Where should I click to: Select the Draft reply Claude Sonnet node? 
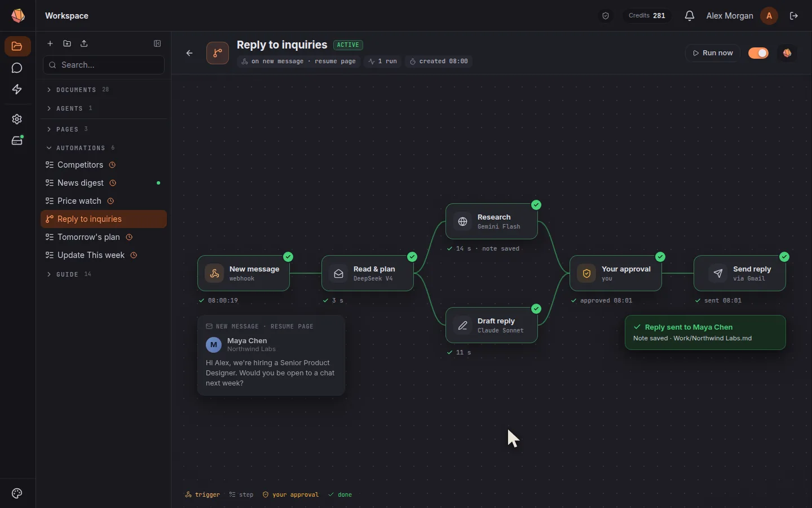click(492, 325)
